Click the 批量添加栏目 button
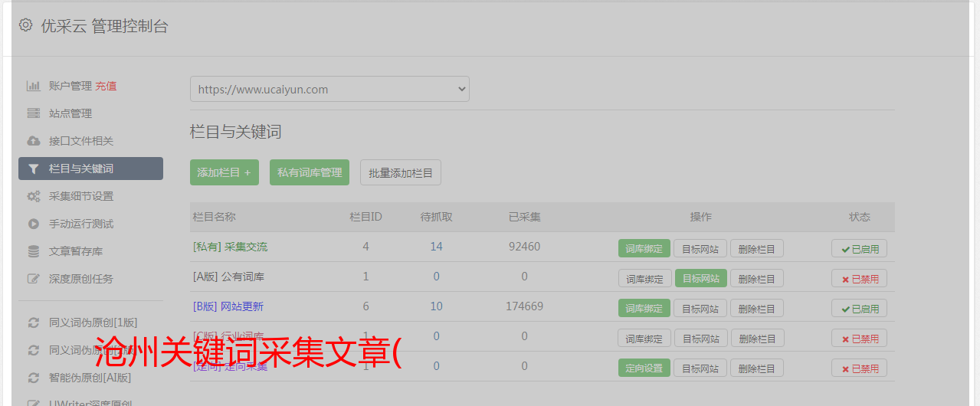The height and width of the screenshot is (406, 980). click(x=401, y=172)
